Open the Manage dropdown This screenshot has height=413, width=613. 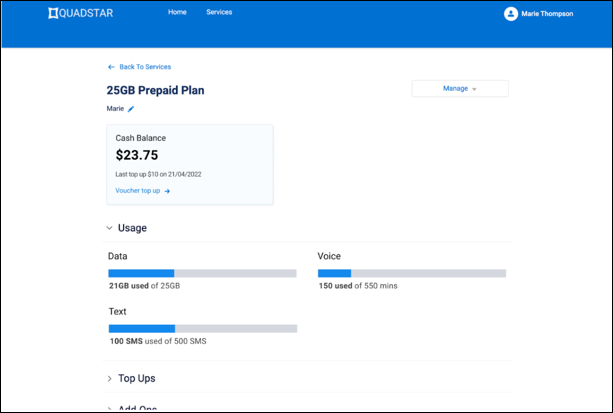click(460, 88)
